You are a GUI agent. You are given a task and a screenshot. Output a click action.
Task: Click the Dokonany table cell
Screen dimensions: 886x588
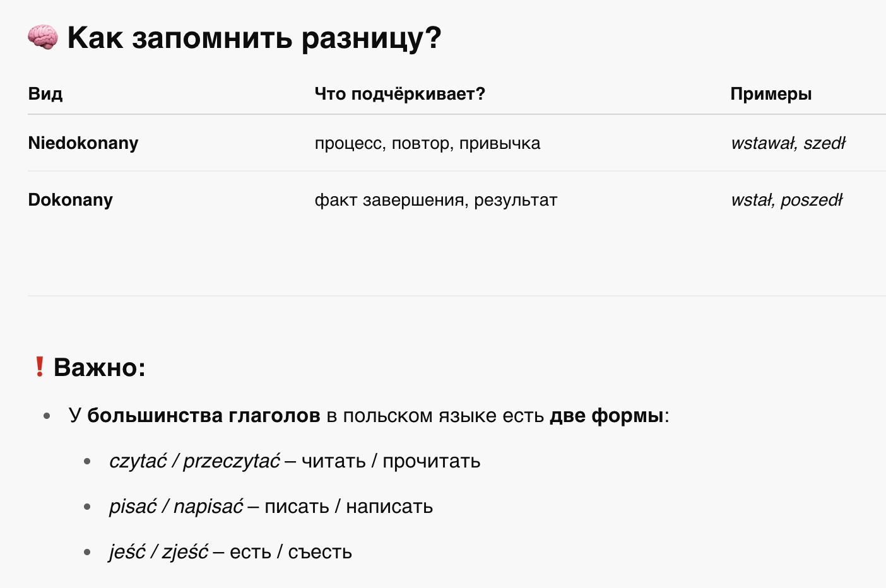pyautogui.click(x=71, y=200)
